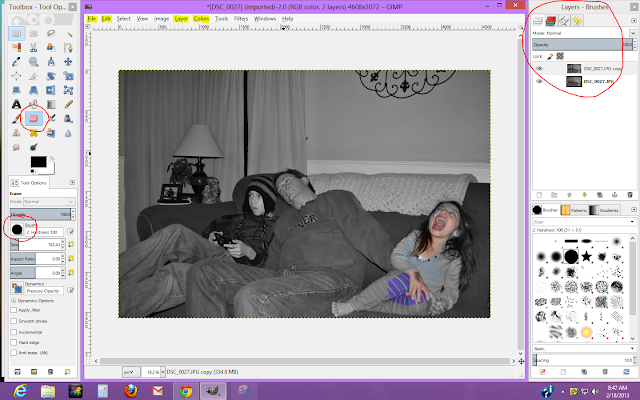Expand the Dynamics Options section
This screenshot has height=400, width=640.
coord(11,300)
